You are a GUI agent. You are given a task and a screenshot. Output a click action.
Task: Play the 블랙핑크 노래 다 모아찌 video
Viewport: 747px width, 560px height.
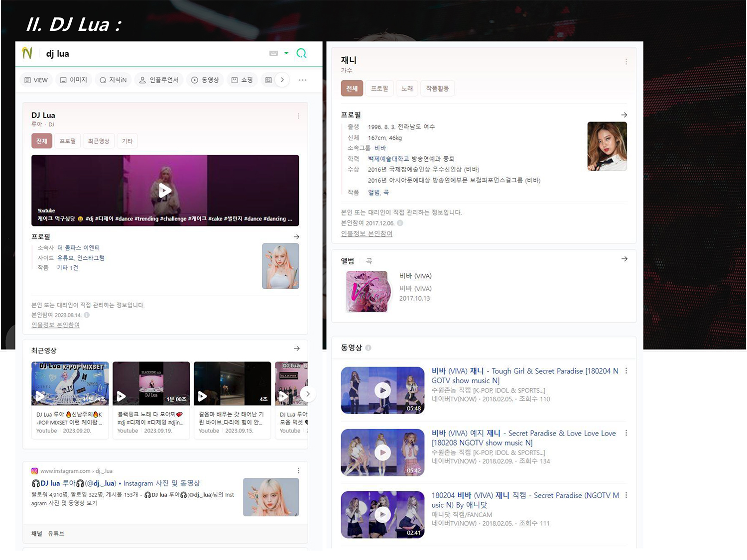click(x=151, y=383)
